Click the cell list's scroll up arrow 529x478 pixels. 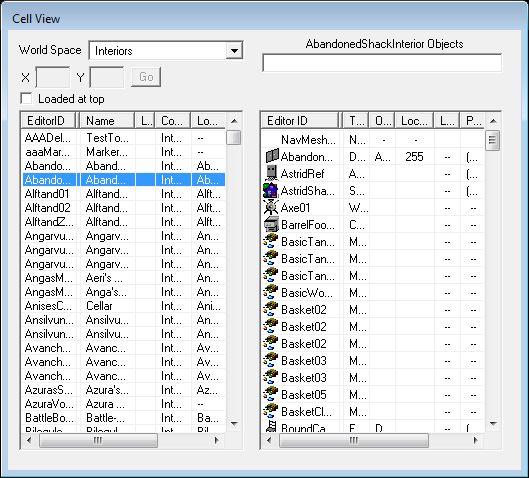pos(234,121)
